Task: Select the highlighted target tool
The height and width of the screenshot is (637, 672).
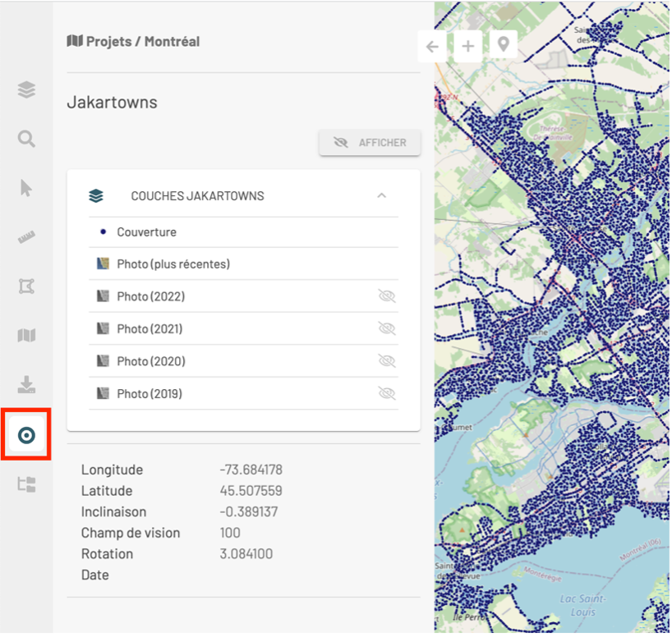Action: click(x=25, y=435)
